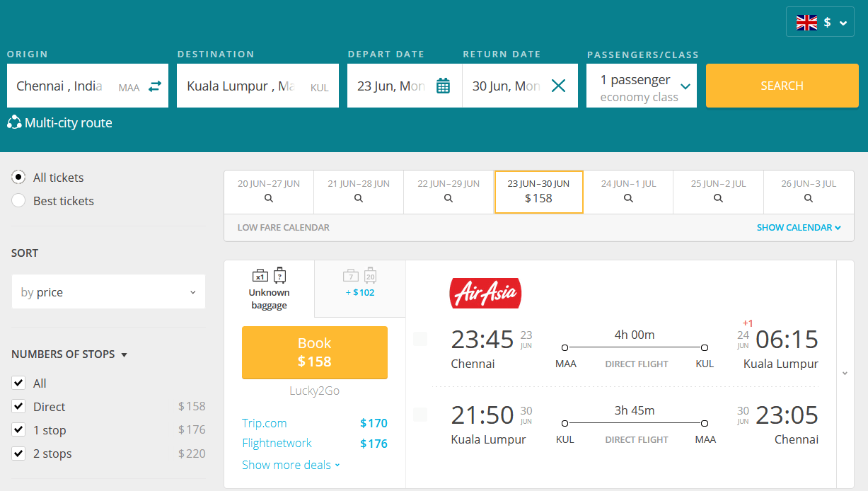Click the Book $158 button
The width and height of the screenshot is (868, 491).
pos(315,352)
